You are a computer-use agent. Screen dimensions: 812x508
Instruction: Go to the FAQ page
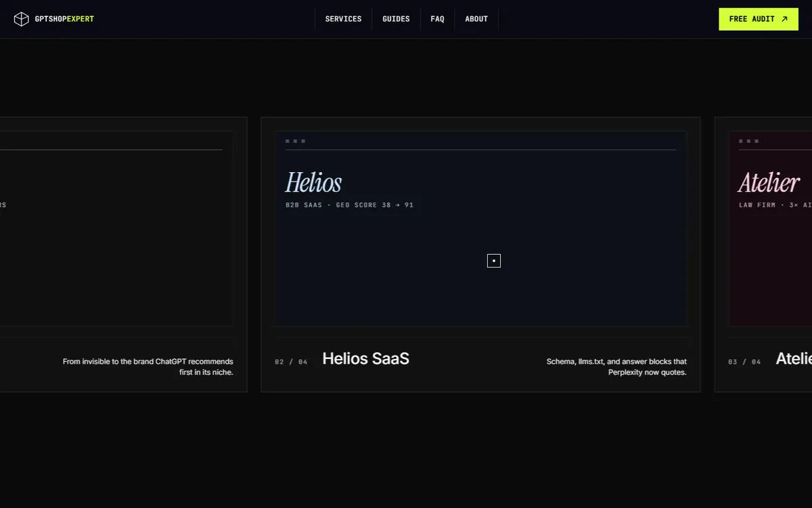tap(437, 19)
